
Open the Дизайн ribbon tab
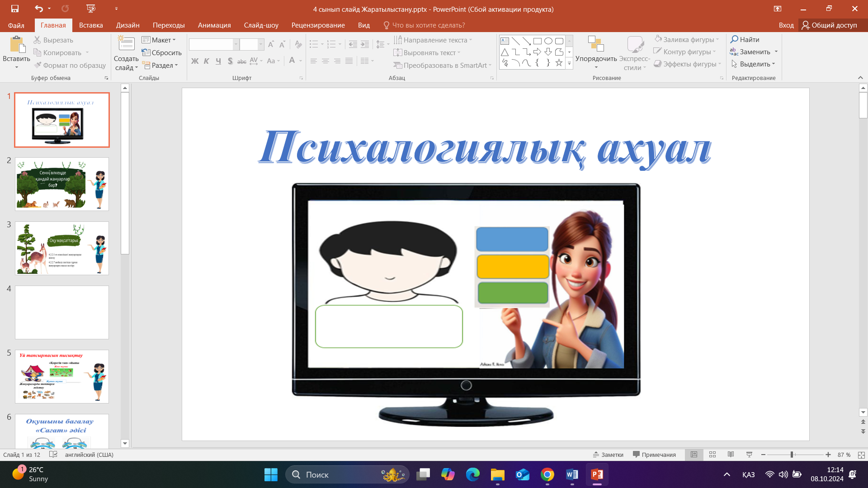click(x=127, y=25)
